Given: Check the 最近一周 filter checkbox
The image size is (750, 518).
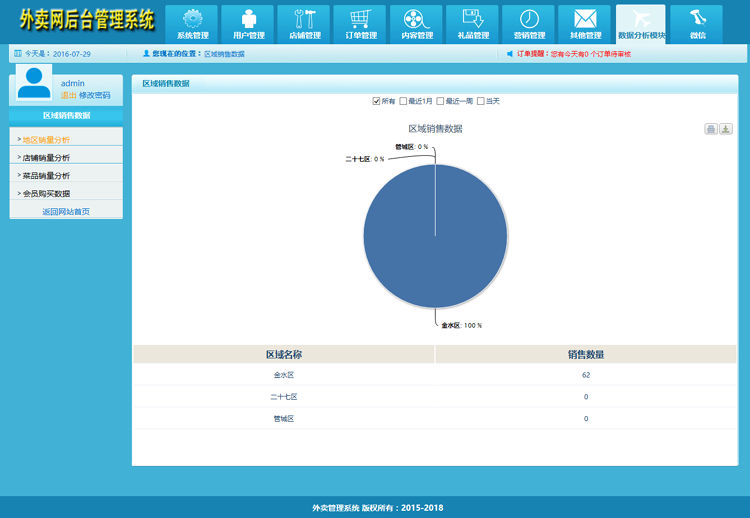Looking at the screenshot, I should (x=440, y=101).
